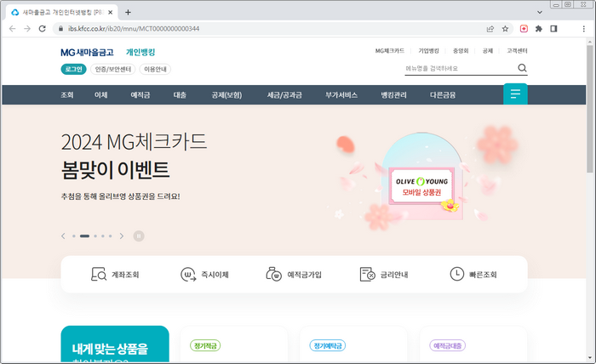
Task: Open the red extension icon
Action: (x=524, y=29)
